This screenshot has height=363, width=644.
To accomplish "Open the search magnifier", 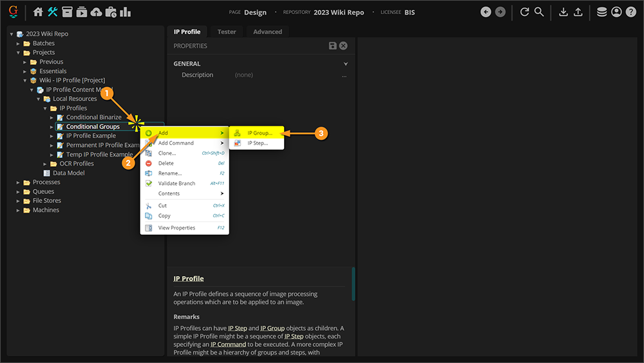I will [x=539, y=12].
